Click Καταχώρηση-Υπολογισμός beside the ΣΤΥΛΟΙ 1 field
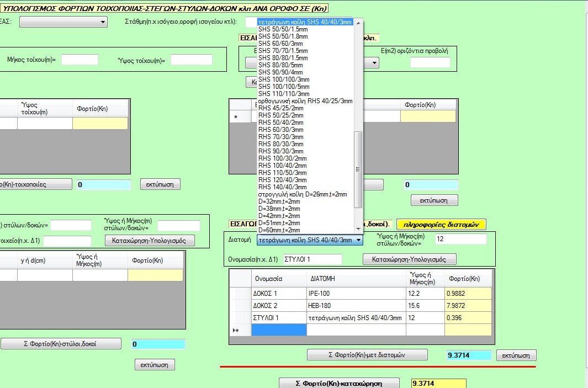This screenshot has height=388, width=588. point(409,259)
